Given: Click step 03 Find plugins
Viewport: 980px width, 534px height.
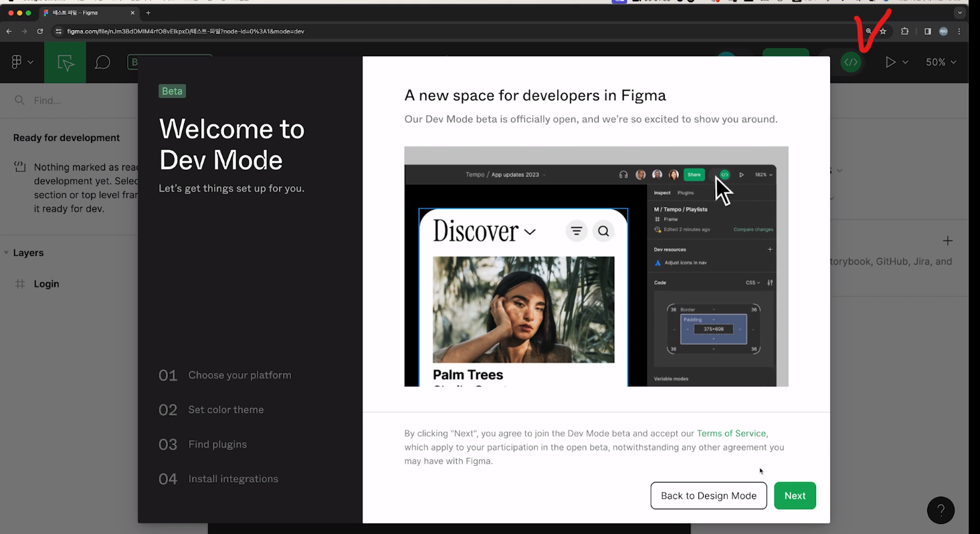Looking at the screenshot, I should [203, 444].
